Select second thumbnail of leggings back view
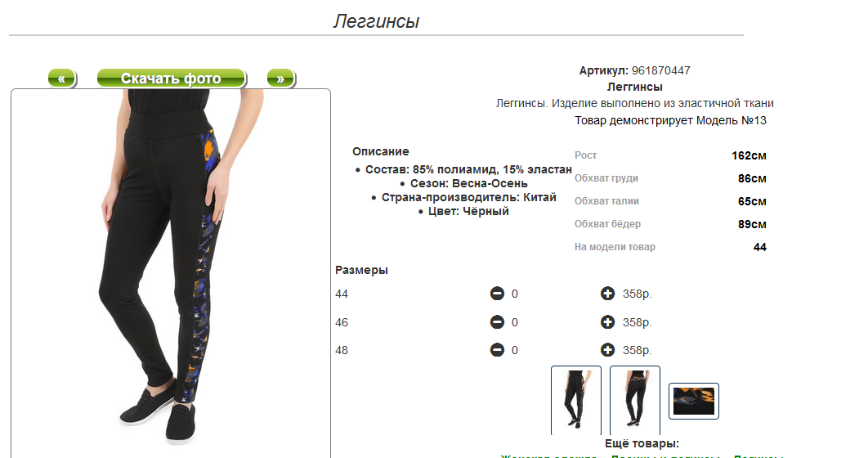 coord(635,401)
